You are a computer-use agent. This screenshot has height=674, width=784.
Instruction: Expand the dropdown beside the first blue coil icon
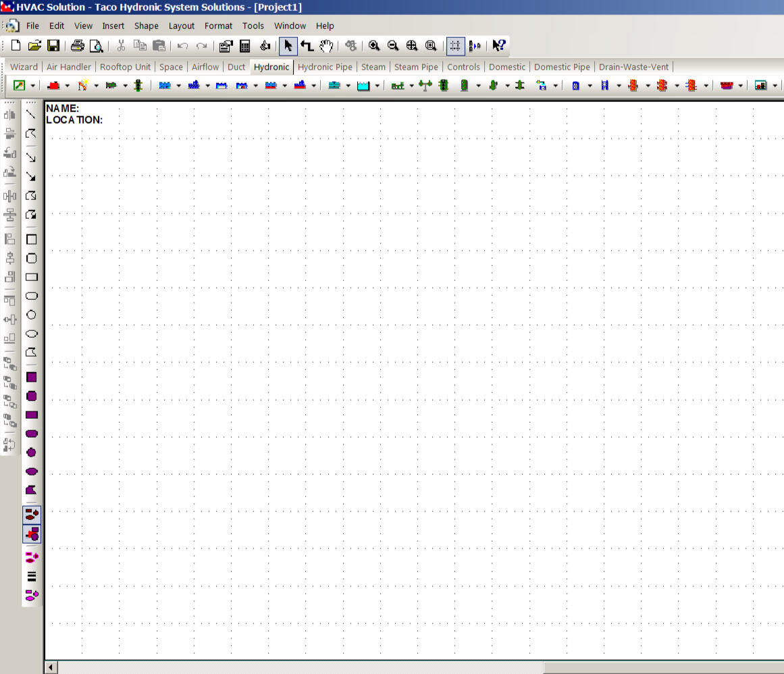click(x=178, y=86)
